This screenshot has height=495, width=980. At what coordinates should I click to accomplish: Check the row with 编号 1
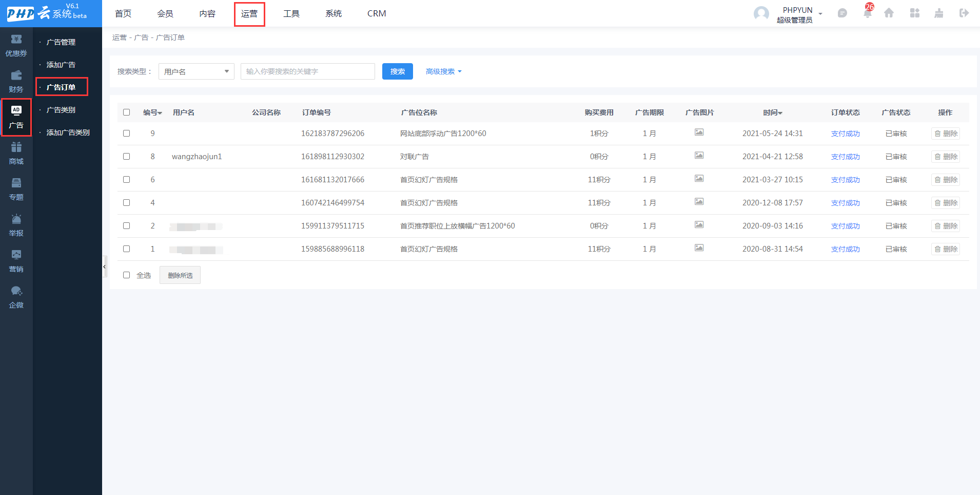pos(126,249)
